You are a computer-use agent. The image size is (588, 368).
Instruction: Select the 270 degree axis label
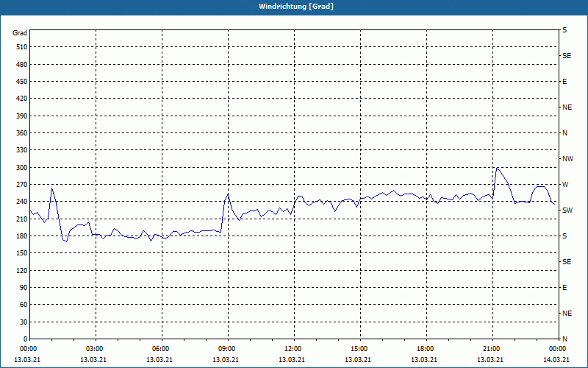click(22, 185)
